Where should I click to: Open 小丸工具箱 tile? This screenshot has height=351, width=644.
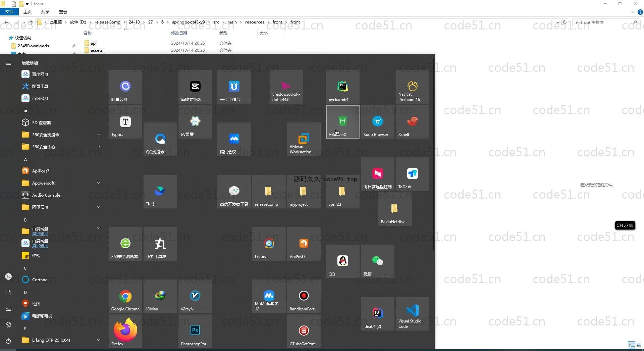(160, 244)
